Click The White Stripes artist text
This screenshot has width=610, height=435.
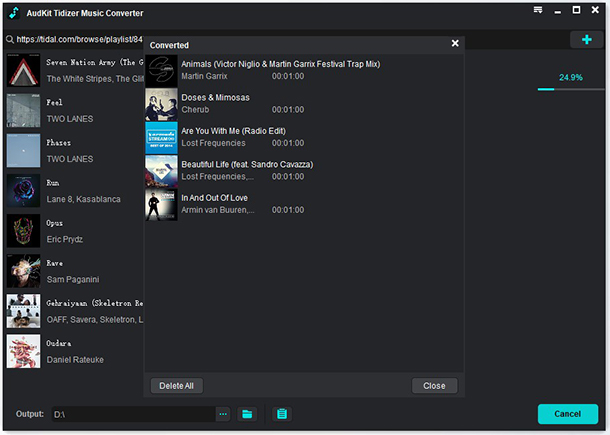coord(95,79)
